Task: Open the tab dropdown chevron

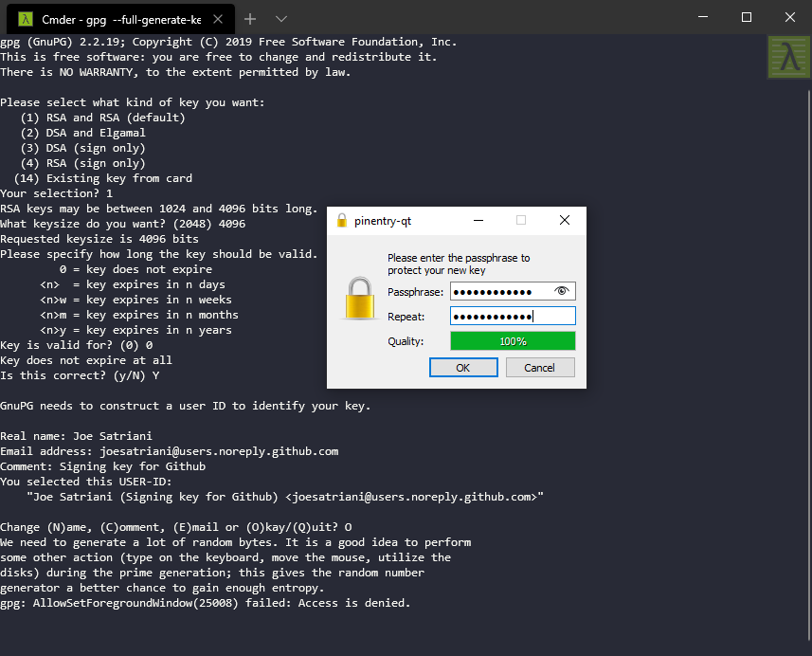Action: (281, 19)
